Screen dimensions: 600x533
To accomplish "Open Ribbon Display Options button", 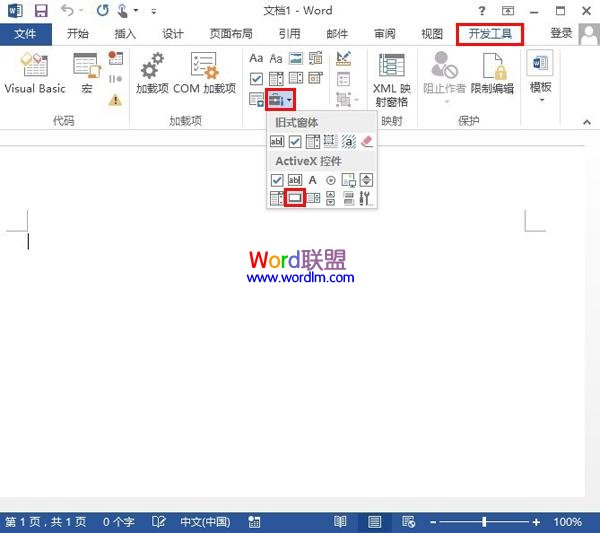I will pos(508,11).
